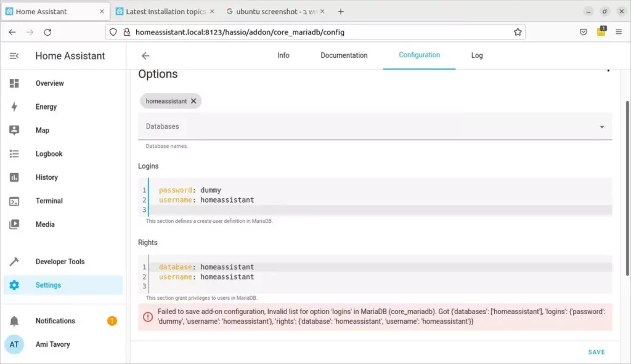Open Settings in sidebar

[63, 285]
